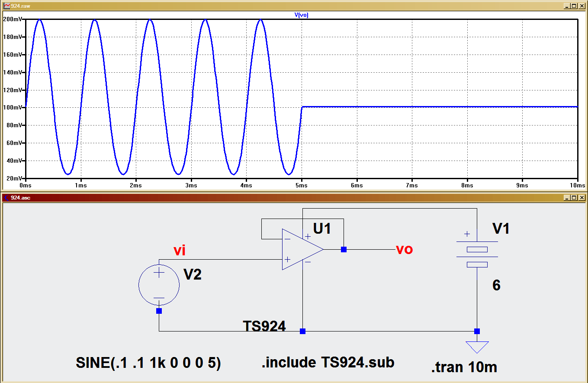
Task: Maximize the 924.raw plot window
Action: [574, 6]
